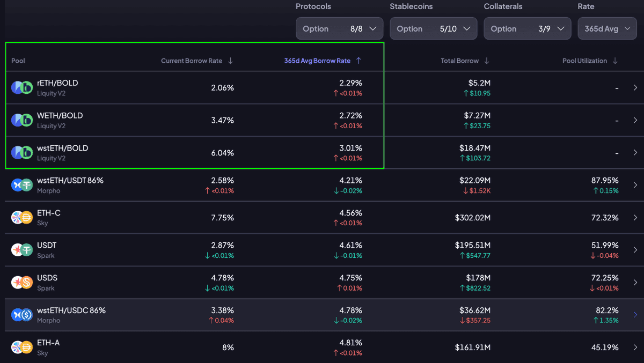
Task: Click the ETH-C Sky pool icon
Action: point(22,218)
